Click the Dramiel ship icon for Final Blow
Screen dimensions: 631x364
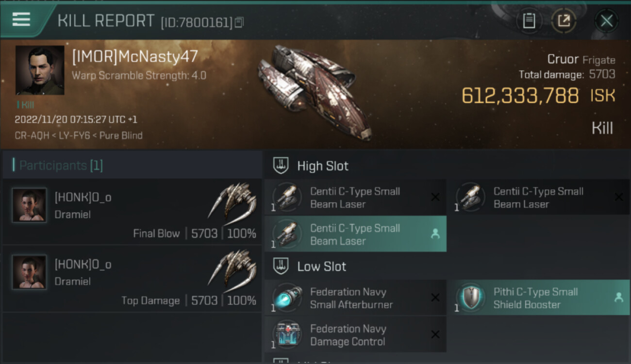[232, 202]
